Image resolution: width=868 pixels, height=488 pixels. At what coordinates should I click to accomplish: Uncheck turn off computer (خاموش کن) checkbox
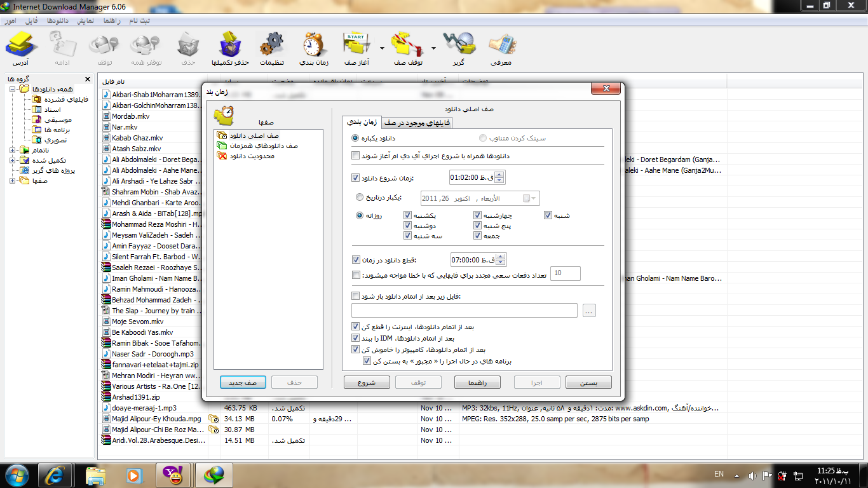point(355,349)
